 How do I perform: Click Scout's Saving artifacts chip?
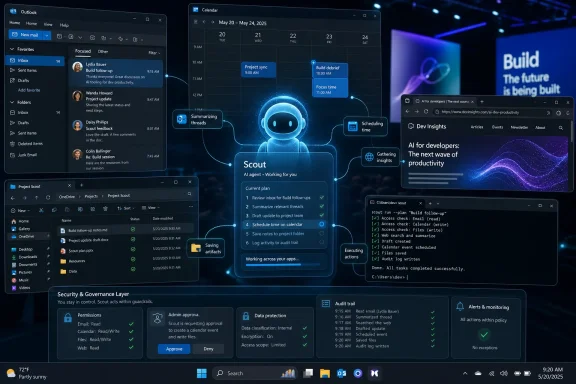pos(206,248)
